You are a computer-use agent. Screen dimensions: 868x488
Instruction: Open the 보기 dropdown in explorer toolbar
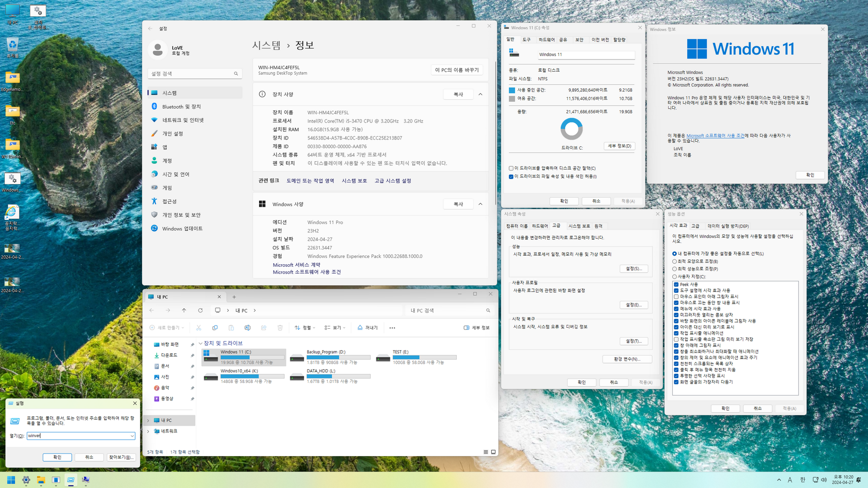click(335, 328)
